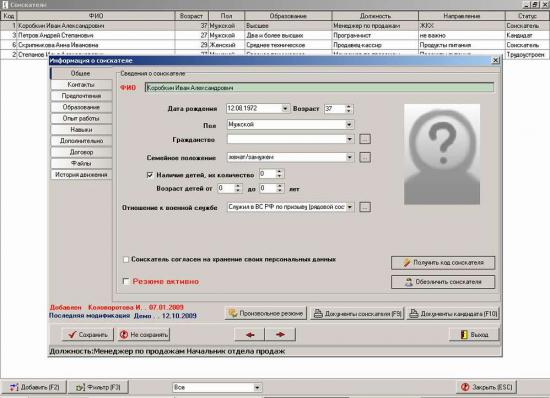
Task: Open the 'Навыки' tab
Action: click(x=81, y=129)
